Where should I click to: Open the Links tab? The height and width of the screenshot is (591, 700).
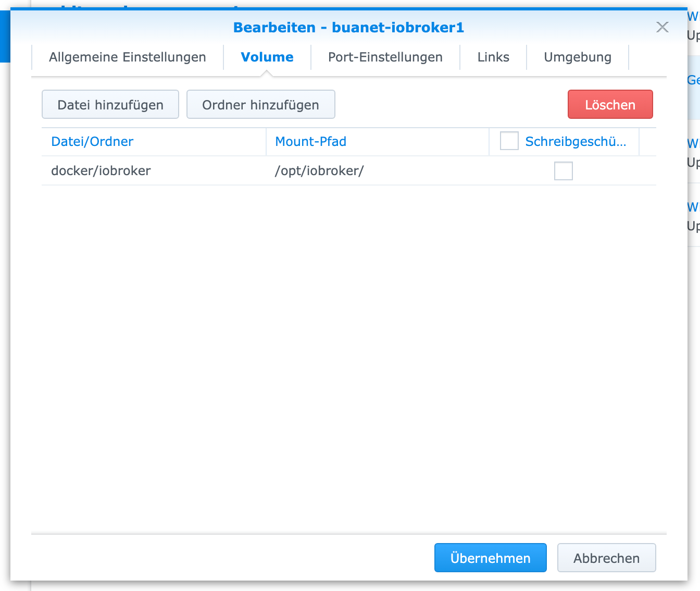tap(493, 57)
